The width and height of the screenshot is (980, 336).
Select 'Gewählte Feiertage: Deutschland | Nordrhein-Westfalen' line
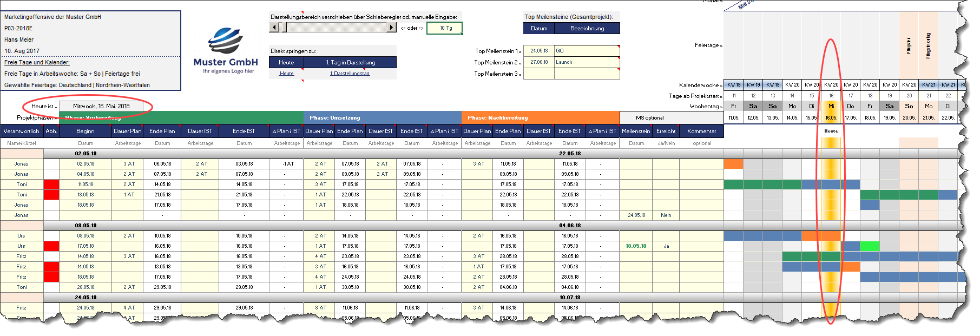(x=77, y=85)
